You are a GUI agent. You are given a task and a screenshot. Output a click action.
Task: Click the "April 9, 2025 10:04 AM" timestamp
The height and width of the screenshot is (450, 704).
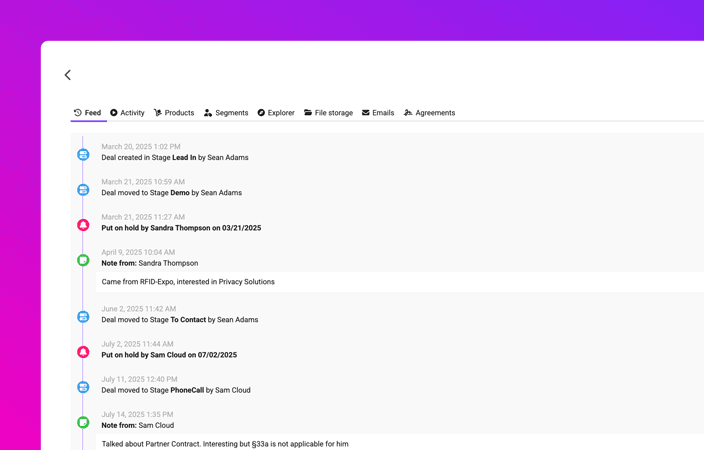click(138, 252)
